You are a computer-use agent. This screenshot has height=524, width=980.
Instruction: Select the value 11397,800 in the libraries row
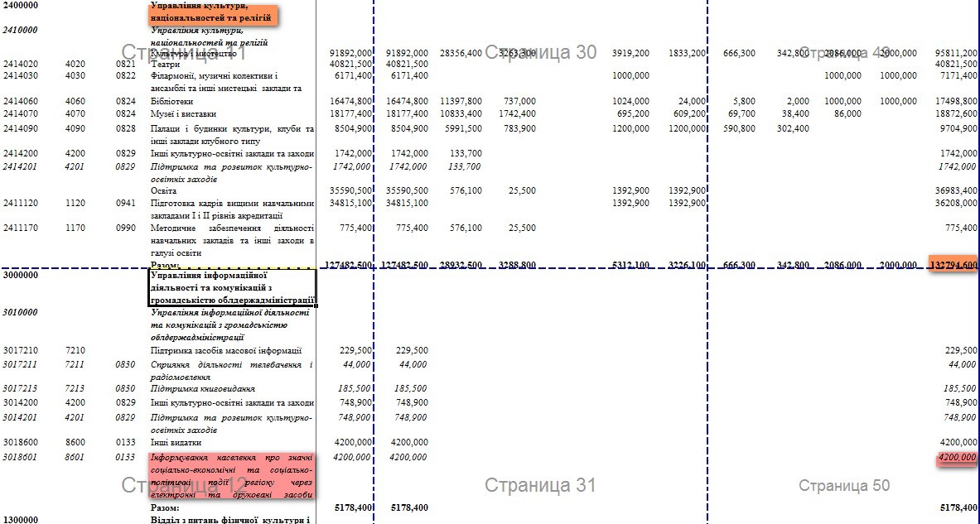point(461,101)
